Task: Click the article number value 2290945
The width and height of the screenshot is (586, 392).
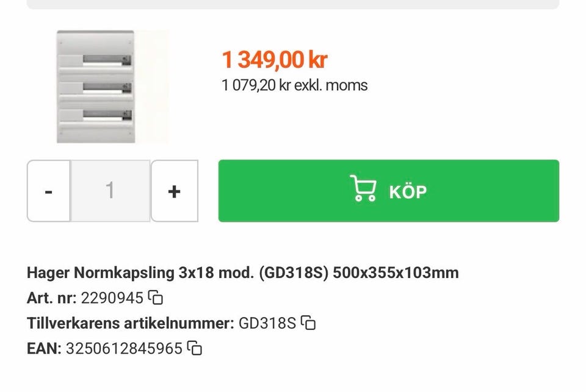Action: pos(112,298)
